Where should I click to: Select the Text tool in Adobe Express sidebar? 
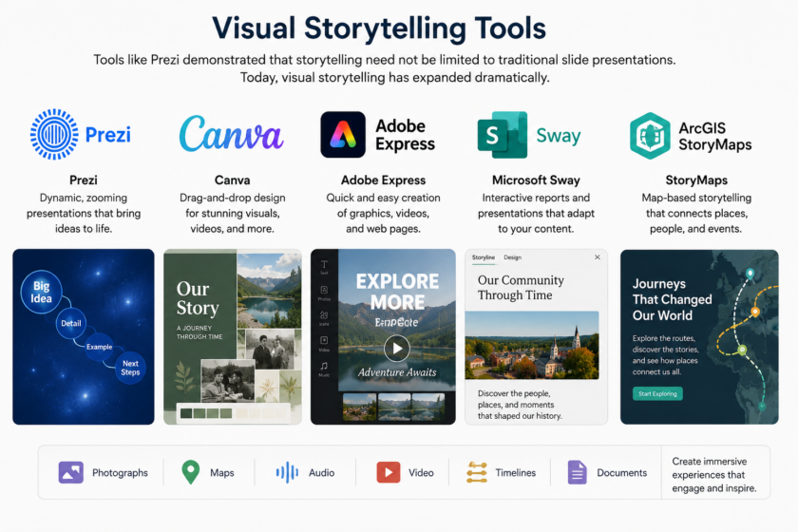point(324,267)
